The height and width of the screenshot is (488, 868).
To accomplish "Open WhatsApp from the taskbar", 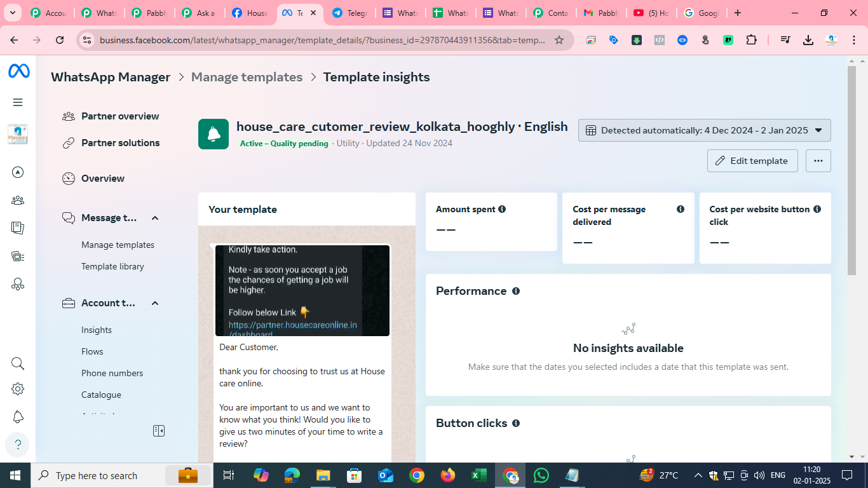I will 541,475.
